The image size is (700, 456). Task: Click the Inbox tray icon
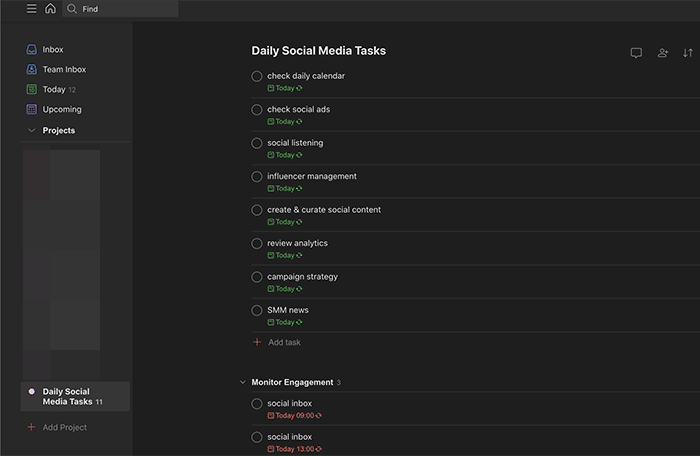[32, 49]
